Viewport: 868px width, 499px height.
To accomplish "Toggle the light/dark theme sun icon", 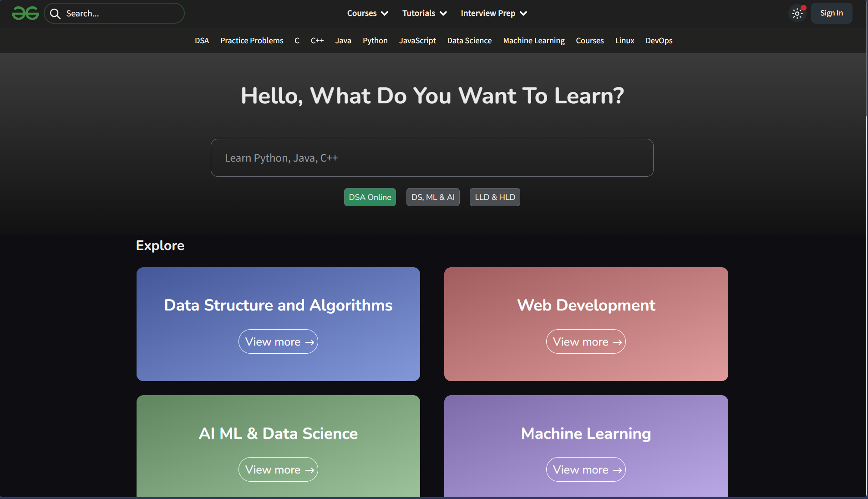I will coord(797,14).
